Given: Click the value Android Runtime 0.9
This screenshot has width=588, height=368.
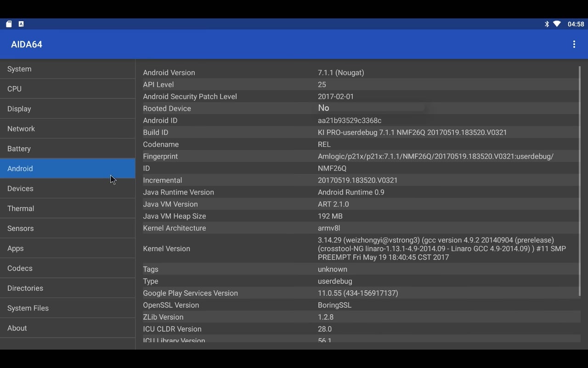Looking at the screenshot, I should click(x=351, y=192).
